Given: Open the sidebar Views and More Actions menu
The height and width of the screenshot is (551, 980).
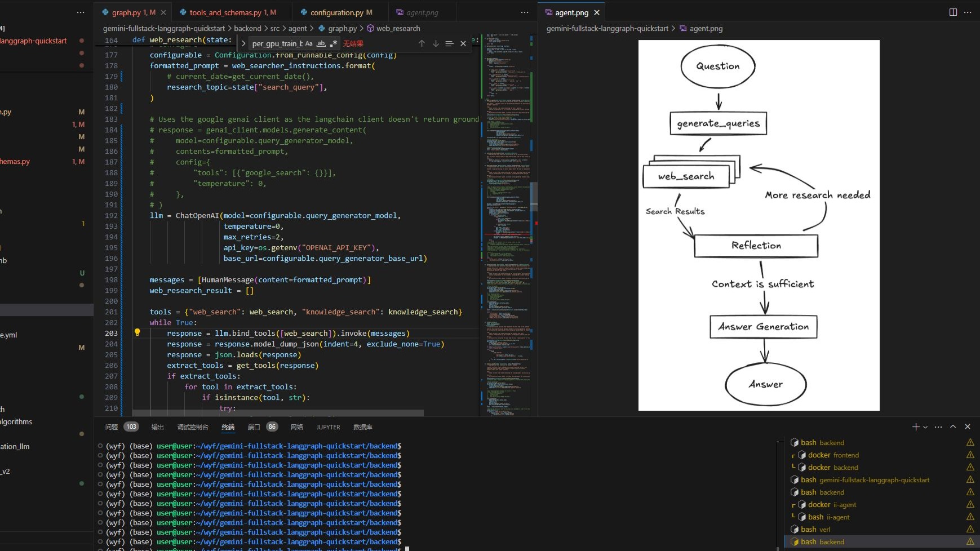Looking at the screenshot, I should tap(81, 12).
